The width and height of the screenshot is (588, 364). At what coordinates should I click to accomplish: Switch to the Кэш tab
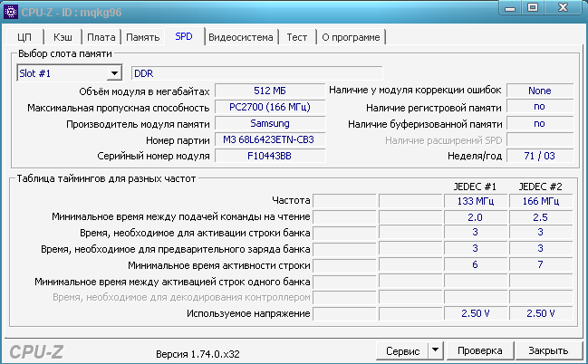click(63, 37)
